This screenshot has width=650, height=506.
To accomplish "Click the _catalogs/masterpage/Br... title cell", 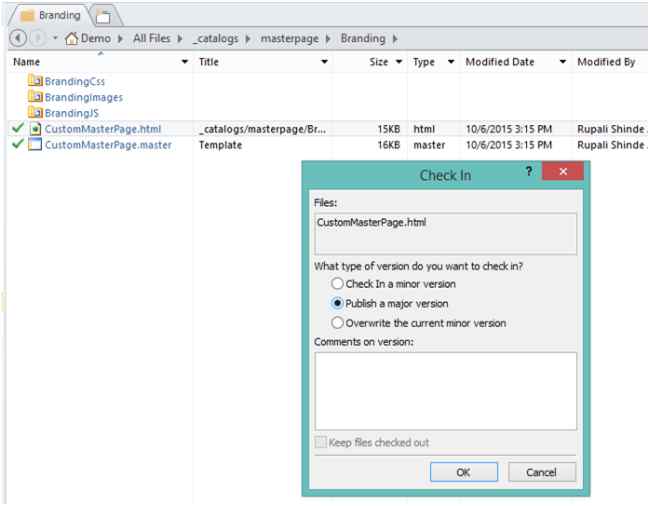I will pyautogui.click(x=262, y=129).
